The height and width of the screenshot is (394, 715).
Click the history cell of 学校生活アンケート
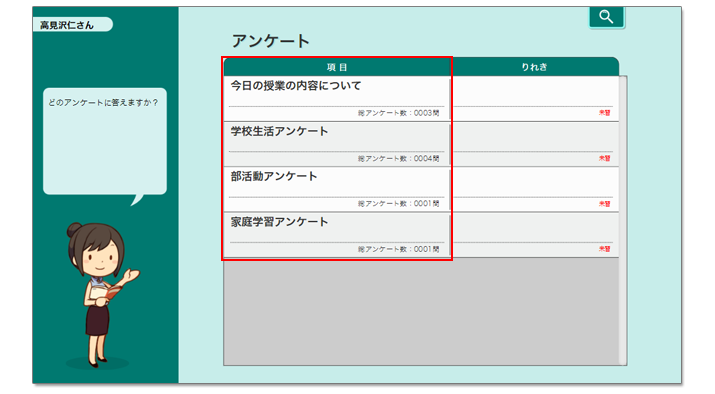click(535, 144)
